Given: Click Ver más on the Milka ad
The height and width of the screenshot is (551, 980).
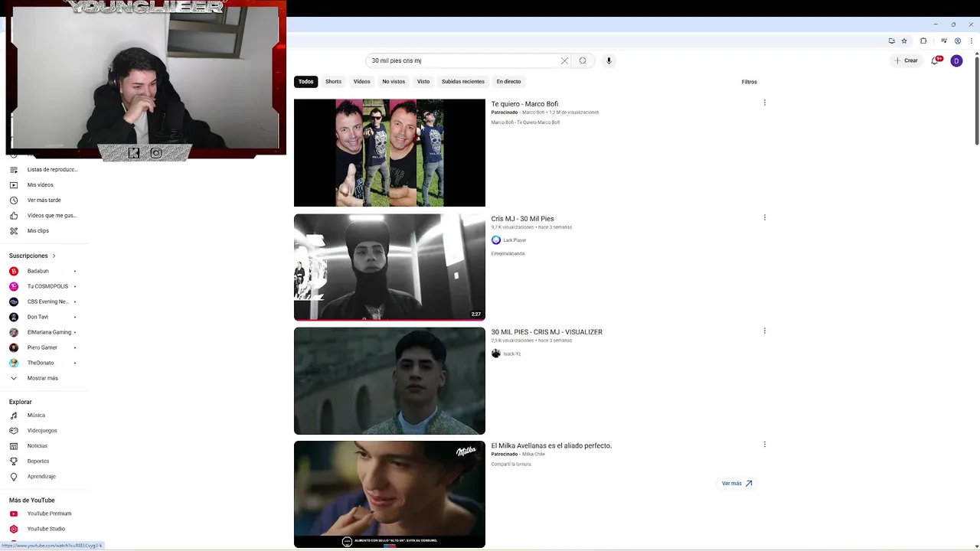Looking at the screenshot, I should (737, 484).
